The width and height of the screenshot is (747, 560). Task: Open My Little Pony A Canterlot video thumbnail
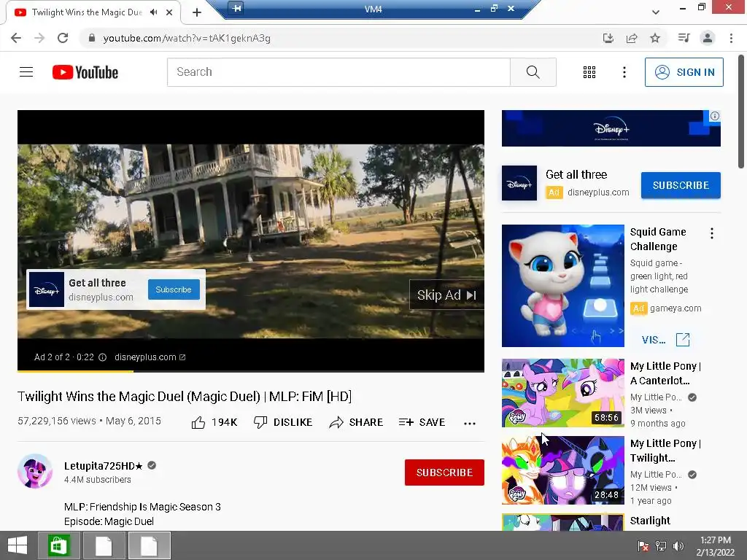click(x=562, y=393)
